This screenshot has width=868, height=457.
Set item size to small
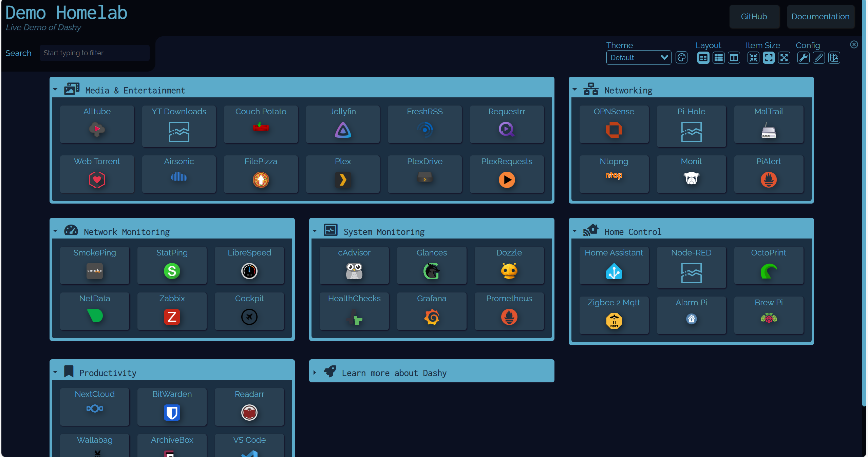[753, 58]
